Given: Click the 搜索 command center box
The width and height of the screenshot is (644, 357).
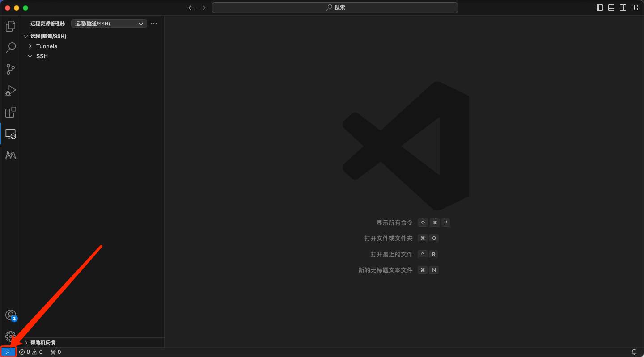Looking at the screenshot, I should click(335, 8).
